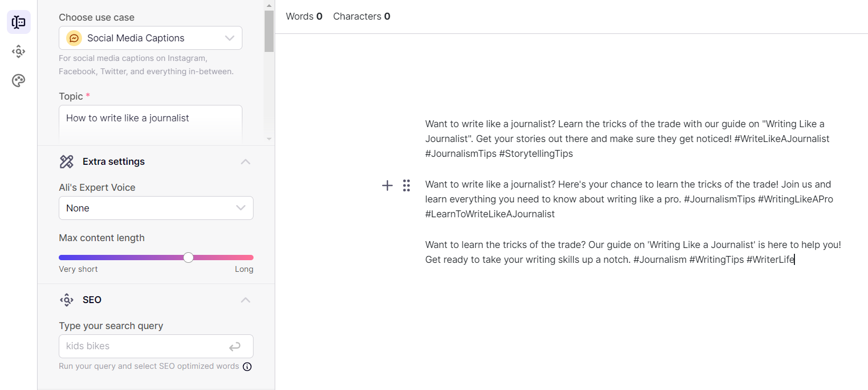The height and width of the screenshot is (390, 868).
Task: Click the scrollbar up arrow
Action: (269, 5)
